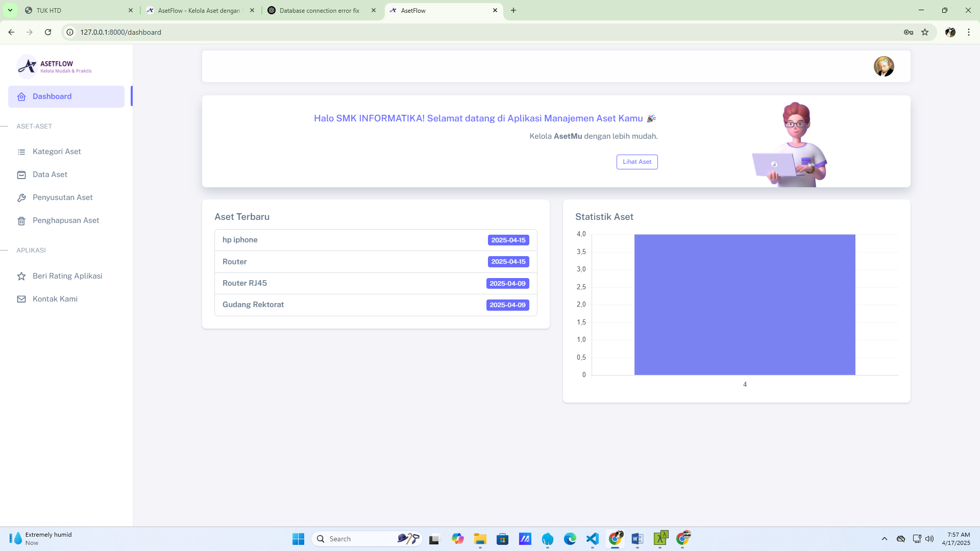The height and width of the screenshot is (551, 980).
Task: Click the Lihat Aset button
Action: tap(636, 162)
